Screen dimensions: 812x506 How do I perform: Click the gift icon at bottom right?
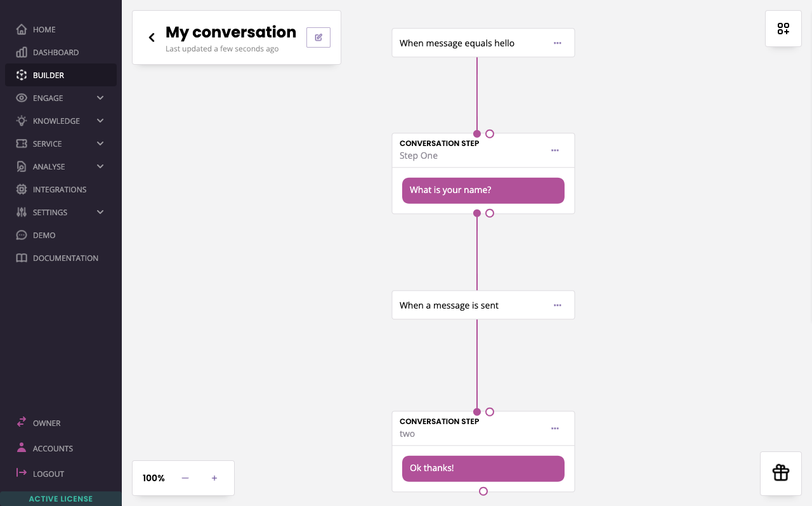[x=780, y=473]
